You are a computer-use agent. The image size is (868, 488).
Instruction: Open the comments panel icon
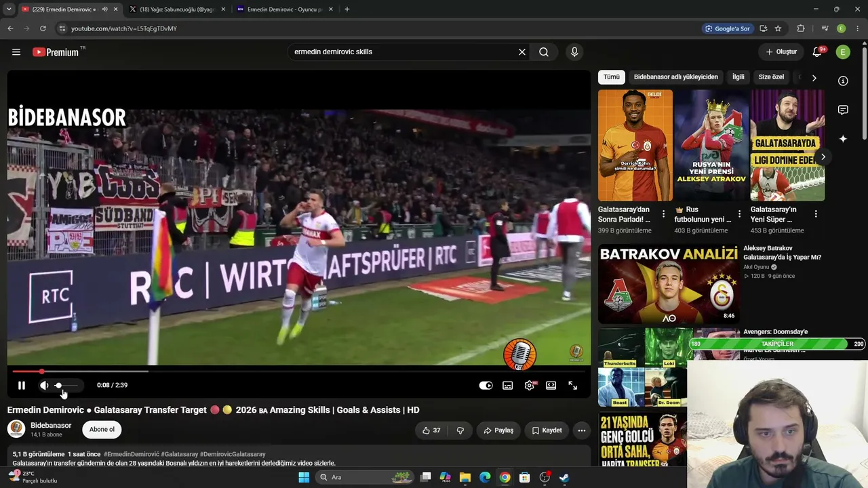tap(843, 110)
